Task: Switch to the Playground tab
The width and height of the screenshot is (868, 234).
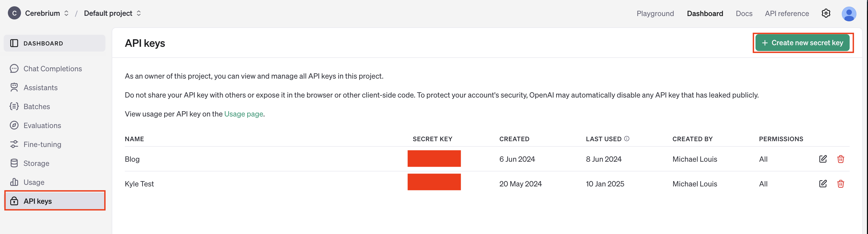Action: pyautogui.click(x=655, y=13)
